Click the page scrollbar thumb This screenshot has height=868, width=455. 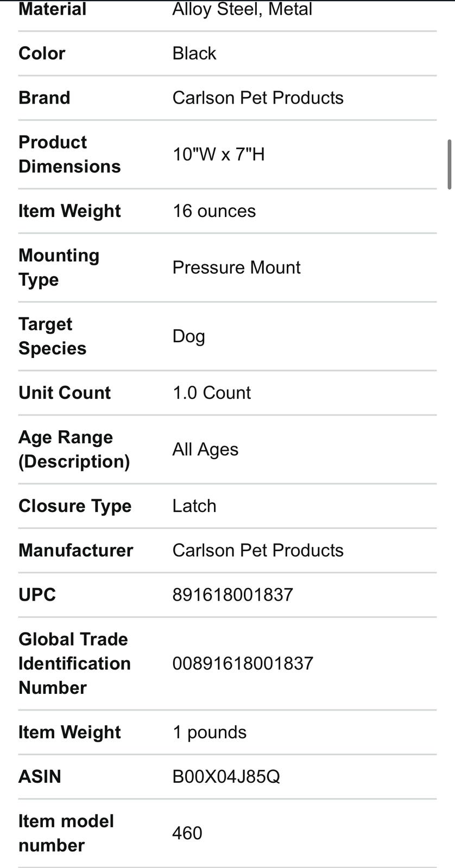point(449,164)
